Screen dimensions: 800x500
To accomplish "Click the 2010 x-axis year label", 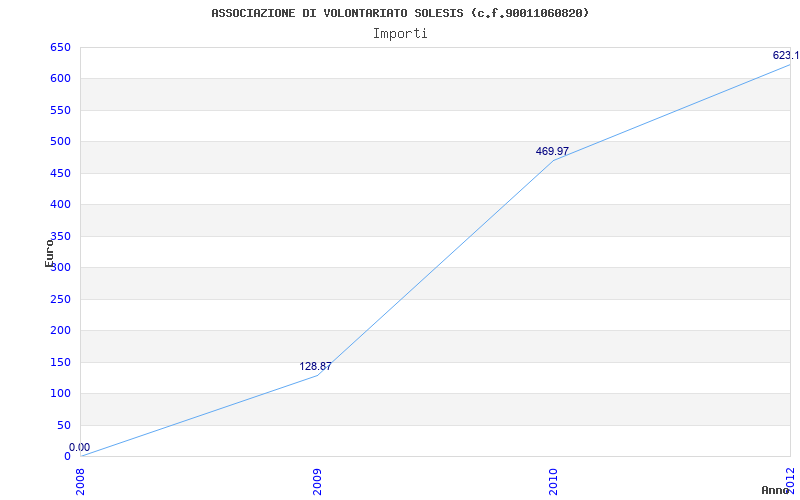I will tap(554, 481).
